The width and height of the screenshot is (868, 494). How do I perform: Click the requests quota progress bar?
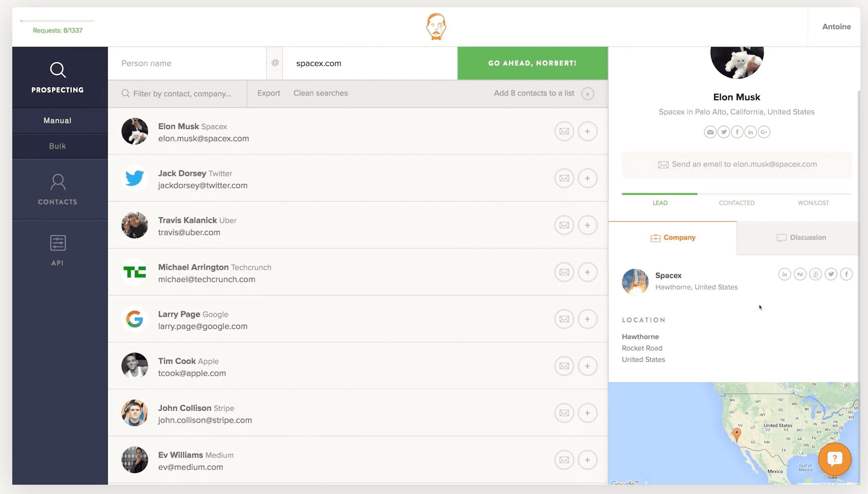[58, 21]
